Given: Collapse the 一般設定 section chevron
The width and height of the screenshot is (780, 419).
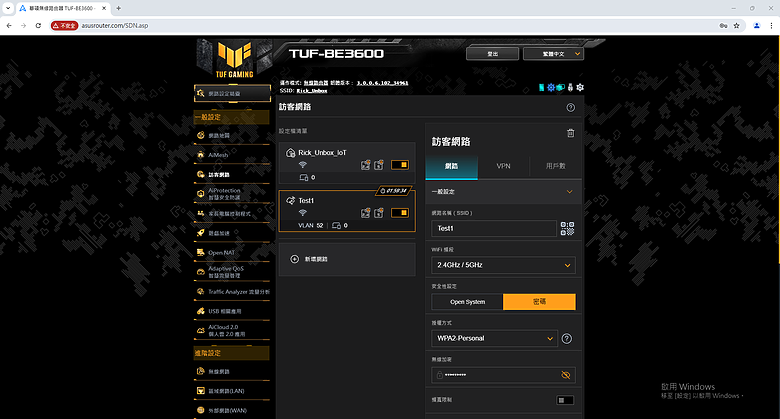Looking at the screenshot, I should (570, 192).
